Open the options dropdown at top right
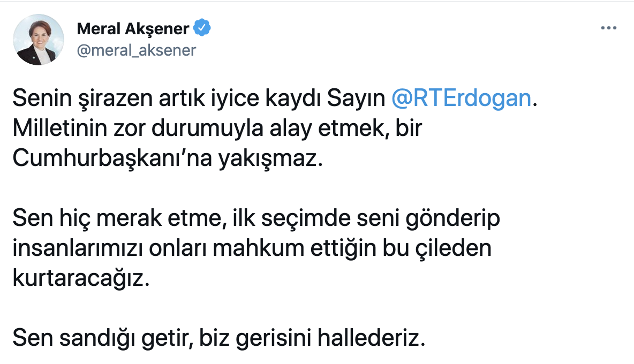 coord(608,28)
